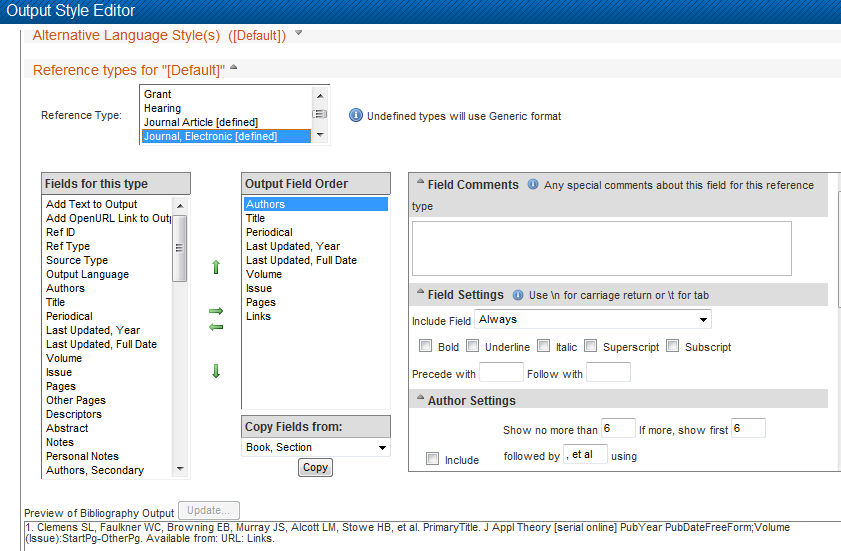Click info icon beside Undefined types note
The image size is (841, 551).
(356, 115)
